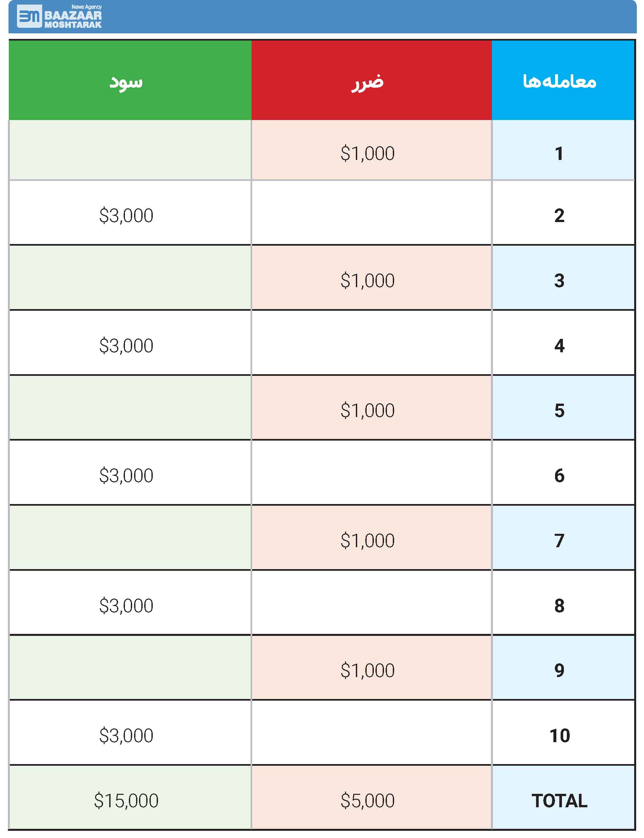This screenshot has height=838, width=644.
Task: Click the $3,000 profit in row 4
Action: pyautogui.click(x=126, y=346)
